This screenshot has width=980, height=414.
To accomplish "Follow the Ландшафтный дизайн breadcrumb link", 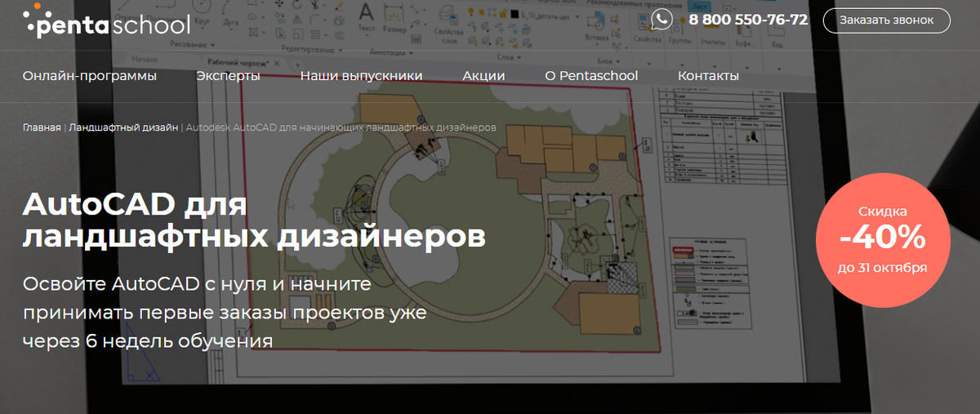I will [123, 128].
